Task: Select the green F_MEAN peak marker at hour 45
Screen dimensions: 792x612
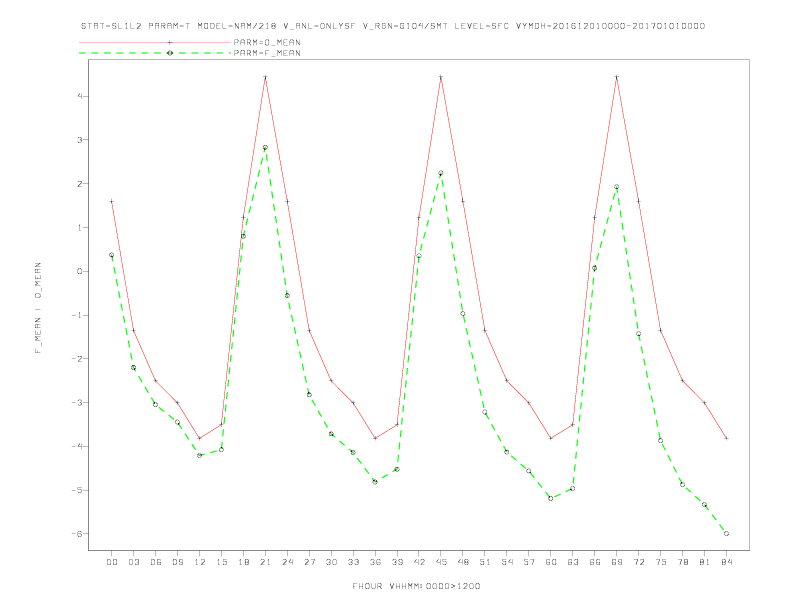Action: (440, 173)
